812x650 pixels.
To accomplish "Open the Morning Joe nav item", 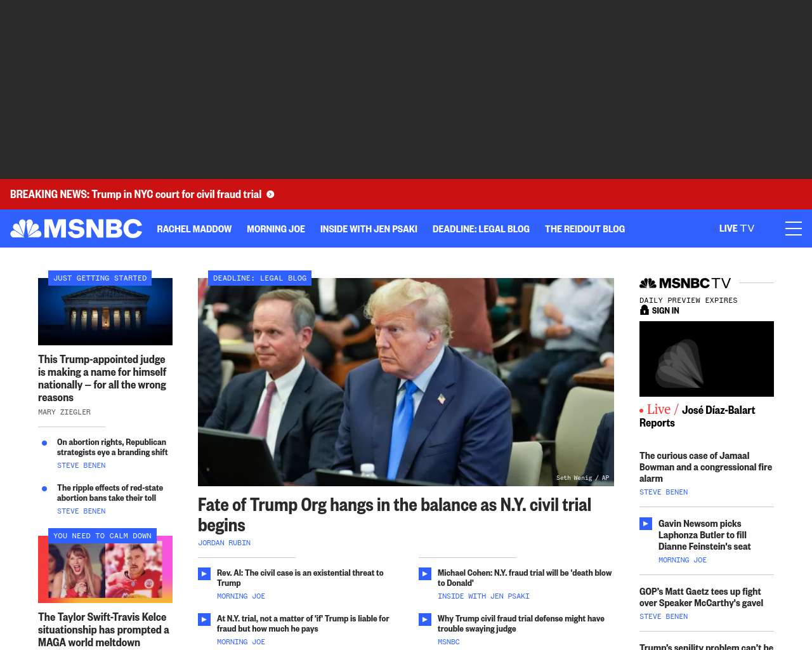I will (276, 229).
